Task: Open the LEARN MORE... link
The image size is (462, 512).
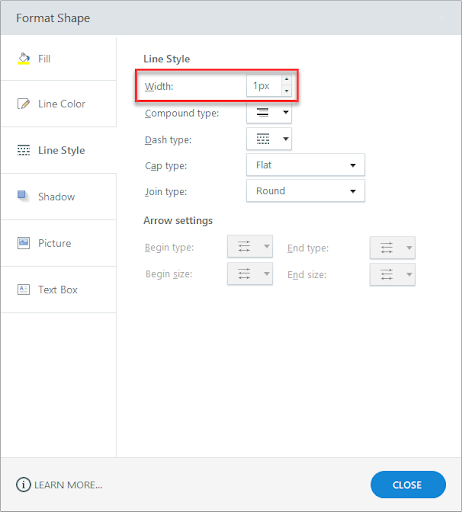Action: (x=68, y=485)
